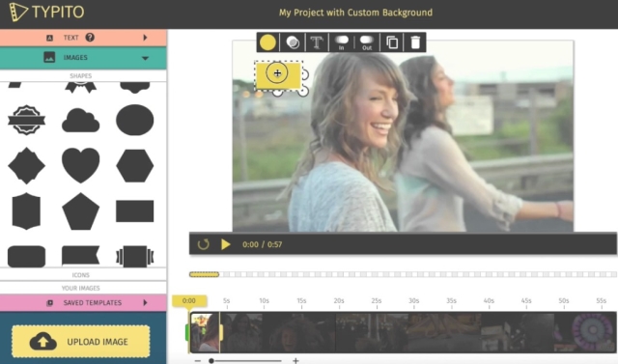Restart the video with replay icon
The image size is (618, 364).
204,244
